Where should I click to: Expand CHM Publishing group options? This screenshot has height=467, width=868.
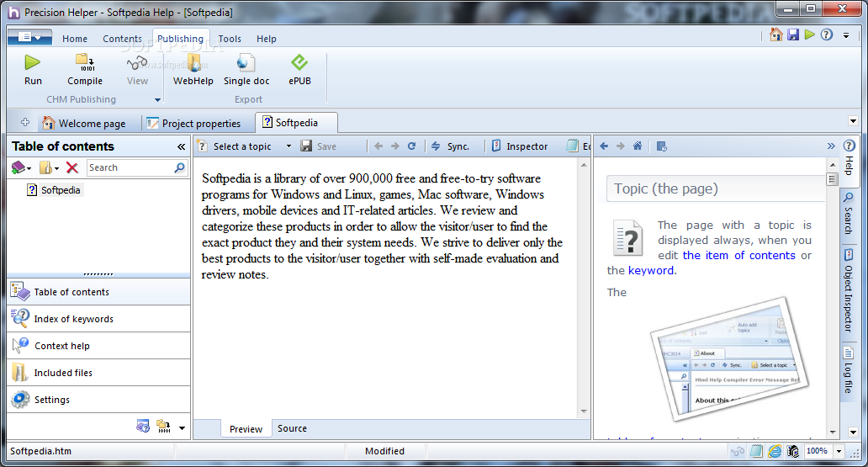tap(157, 100)
